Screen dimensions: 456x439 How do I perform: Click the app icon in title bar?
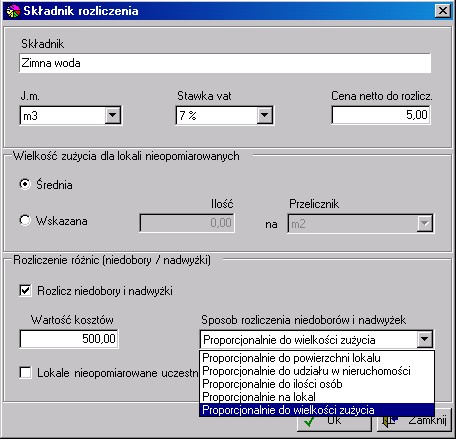pos(13,11)
